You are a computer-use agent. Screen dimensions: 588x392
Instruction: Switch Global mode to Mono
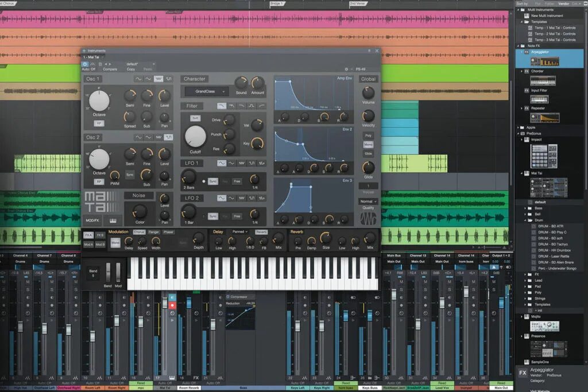click(x=368, y=145)
